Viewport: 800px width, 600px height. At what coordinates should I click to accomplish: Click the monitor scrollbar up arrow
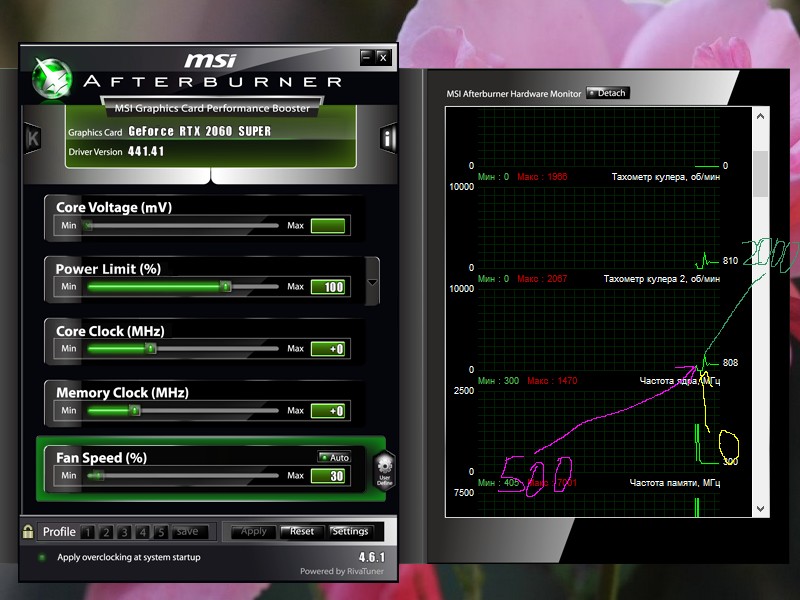[x=760, y=116]
